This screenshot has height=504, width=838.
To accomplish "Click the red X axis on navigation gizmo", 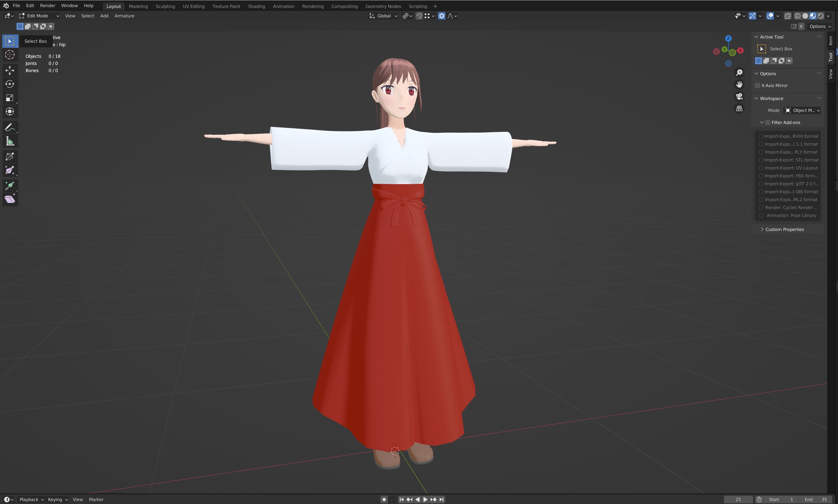I will [x=741, y=51].
